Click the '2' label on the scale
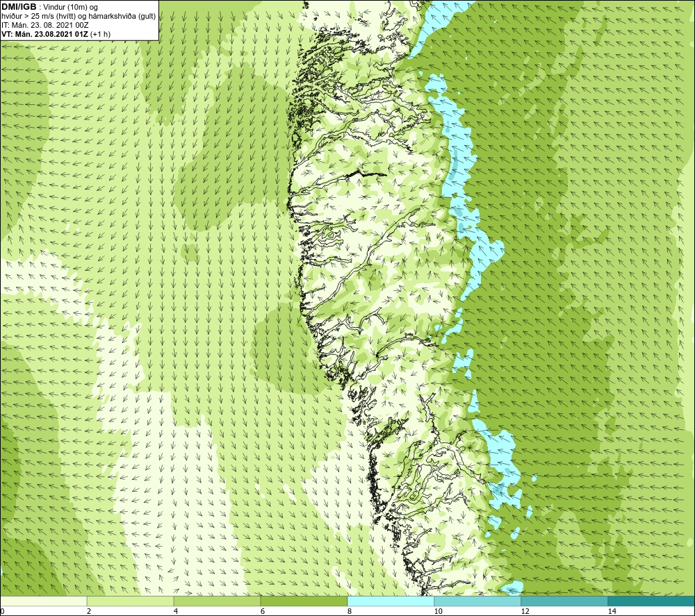 89,611
